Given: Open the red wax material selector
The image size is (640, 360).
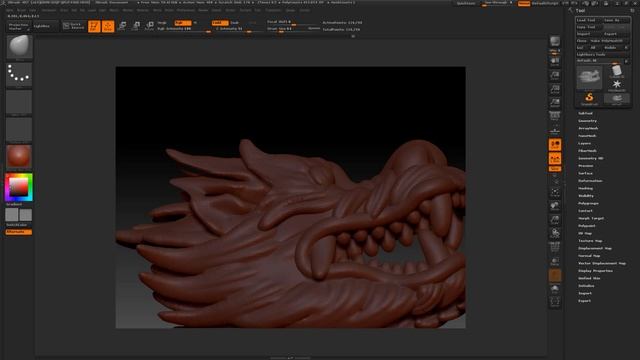Looking at the screenshot, I should [x=19, y=157].
